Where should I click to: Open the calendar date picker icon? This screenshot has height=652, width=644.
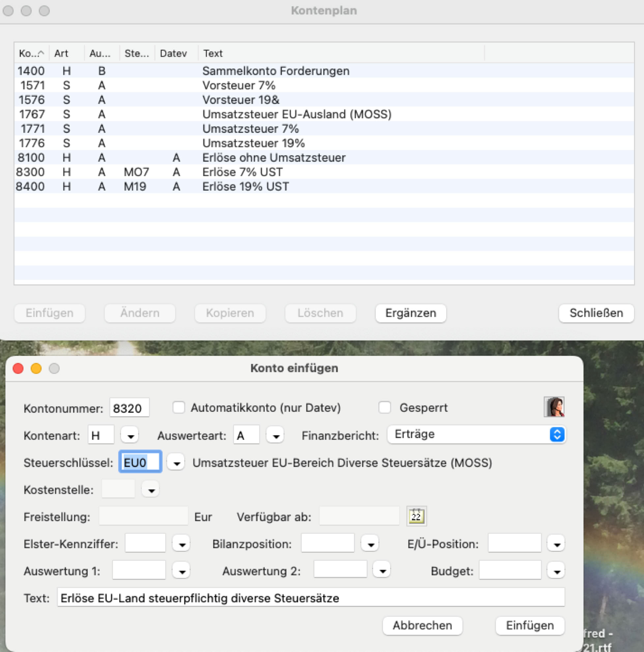pyautogui.click(x=416, y=516)
